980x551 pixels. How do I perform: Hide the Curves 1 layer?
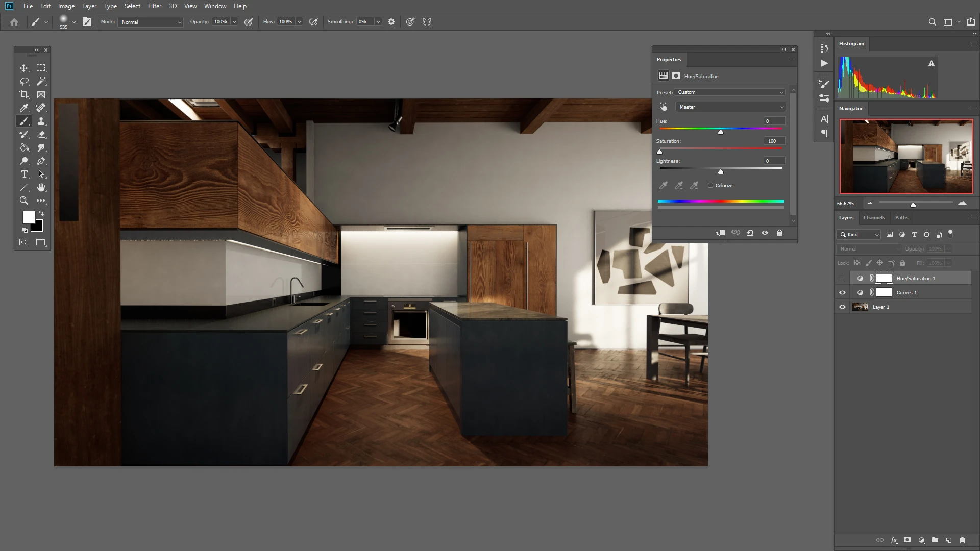(x=842, y=292)
